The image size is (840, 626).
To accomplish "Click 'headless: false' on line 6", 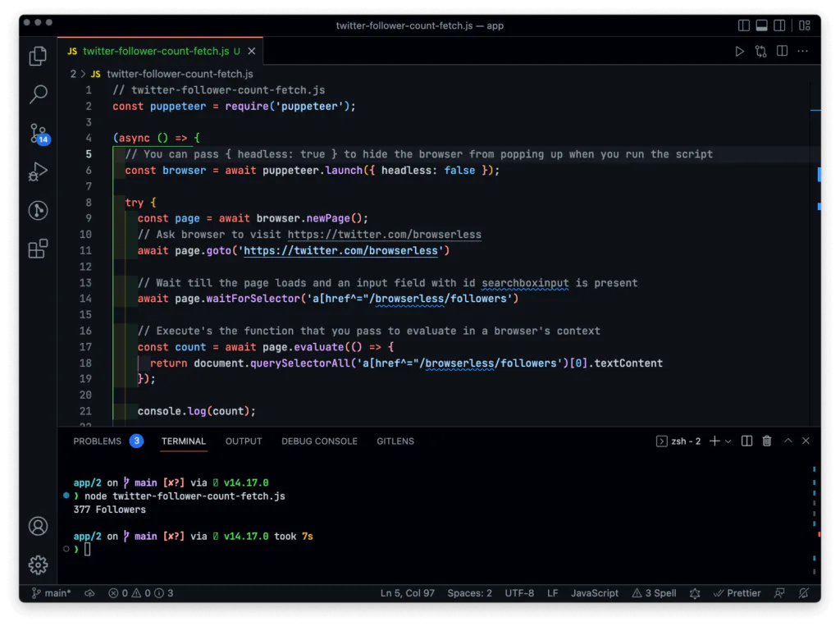I will pos(428,171).
